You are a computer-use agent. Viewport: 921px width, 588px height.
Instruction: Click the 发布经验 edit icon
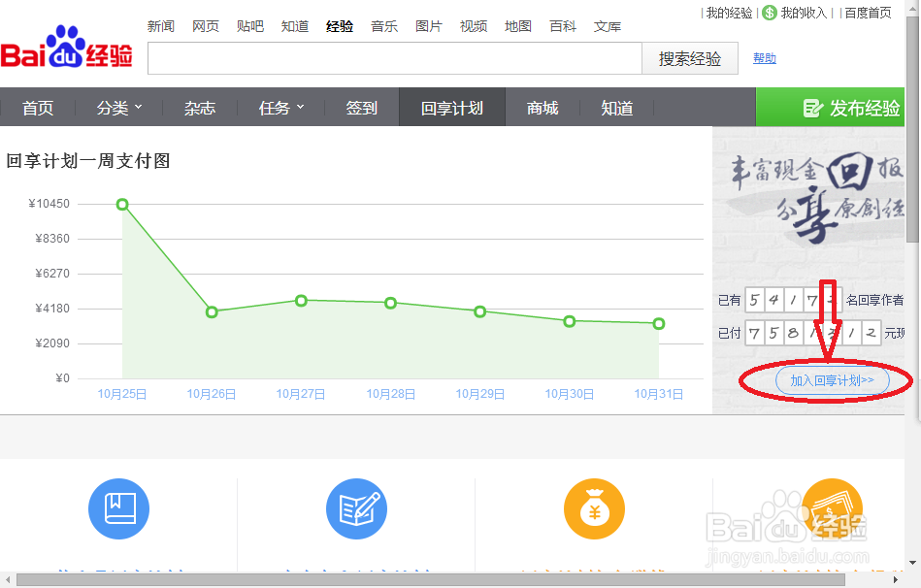(x=813, y=108)
